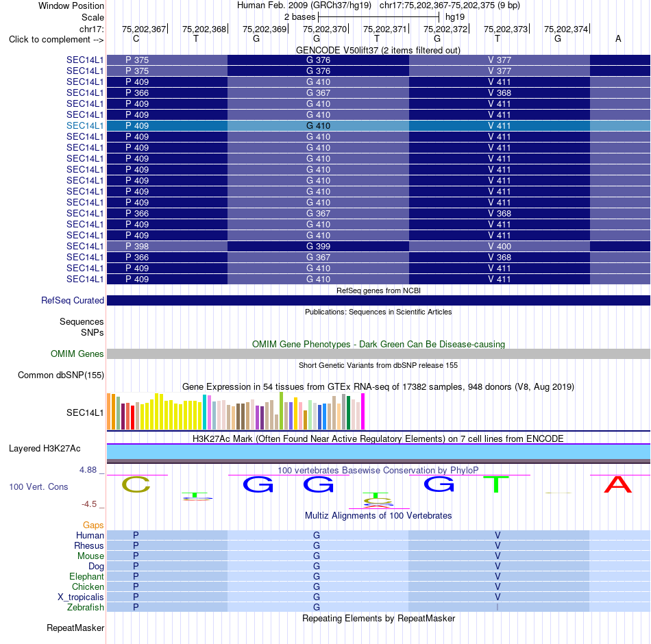The height and width of the screenshot is (644, 651).
Task: Click the GTEx SEC14L1 expression bar chart
Action: click(236, 411)
